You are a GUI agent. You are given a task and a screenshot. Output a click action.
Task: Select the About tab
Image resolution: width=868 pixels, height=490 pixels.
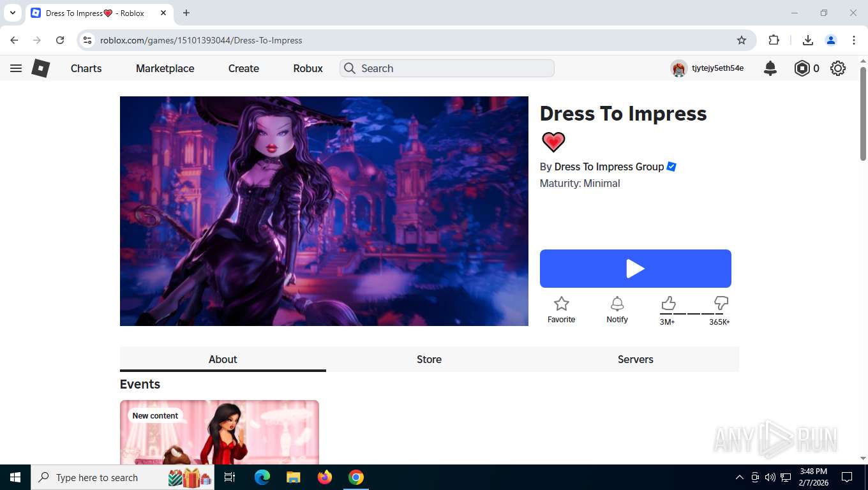tap(223, 359)
